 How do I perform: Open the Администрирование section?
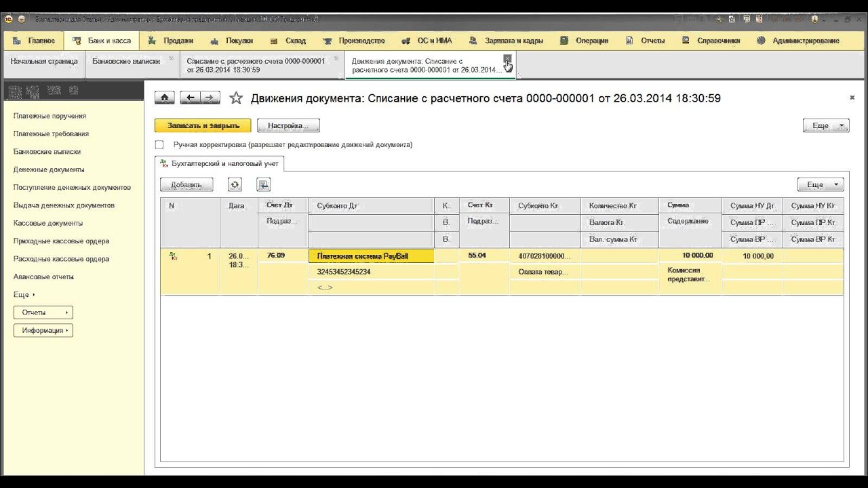(797, 41)
